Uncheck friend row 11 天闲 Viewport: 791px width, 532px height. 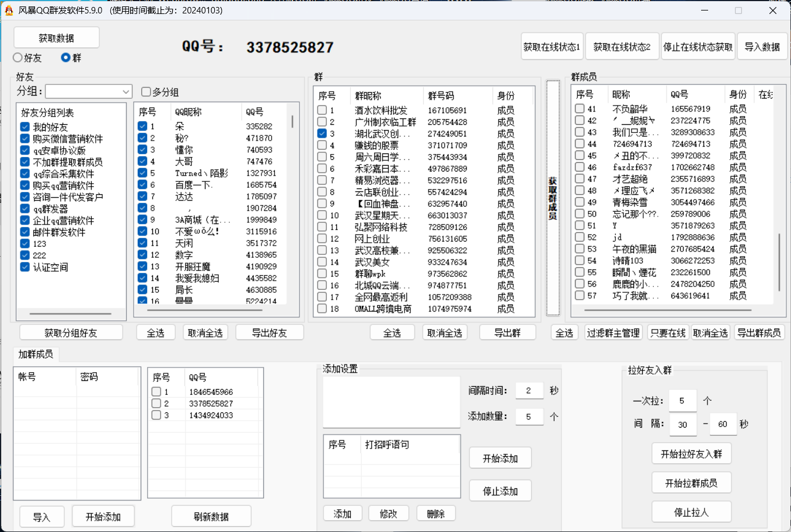point(142,243)
